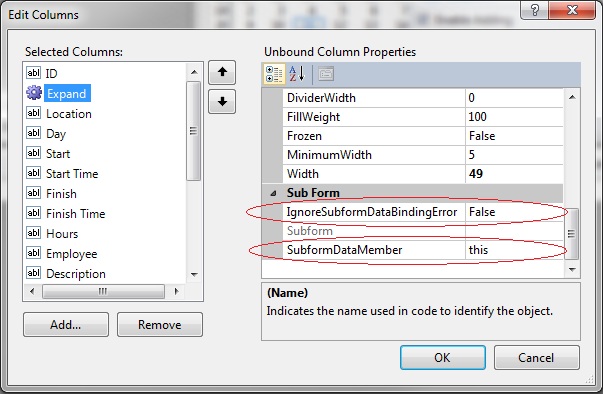Click the abl icon next to Finish
603x394 pixels.
point(33,193)
